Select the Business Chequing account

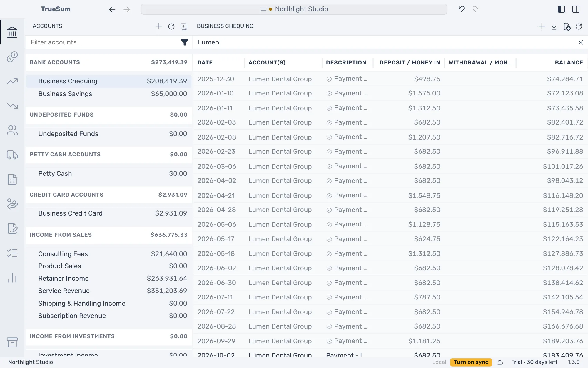click(108, 81)
